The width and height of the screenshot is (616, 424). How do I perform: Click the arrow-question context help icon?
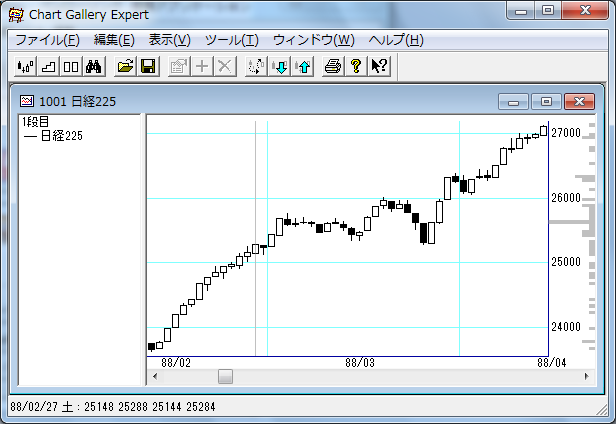point(380,66)
